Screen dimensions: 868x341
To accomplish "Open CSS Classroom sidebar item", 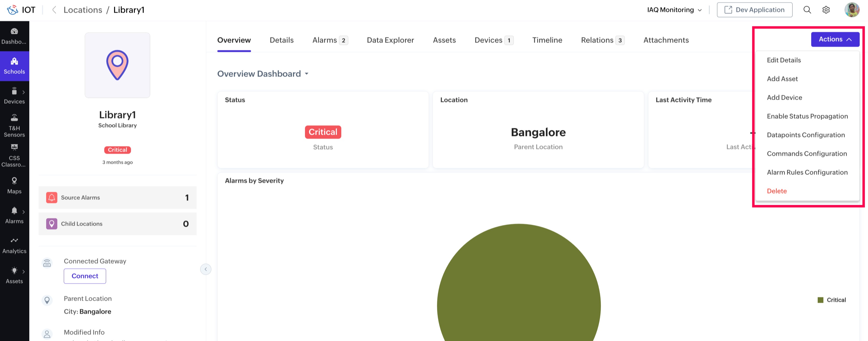I will click(x=14, y=156).
